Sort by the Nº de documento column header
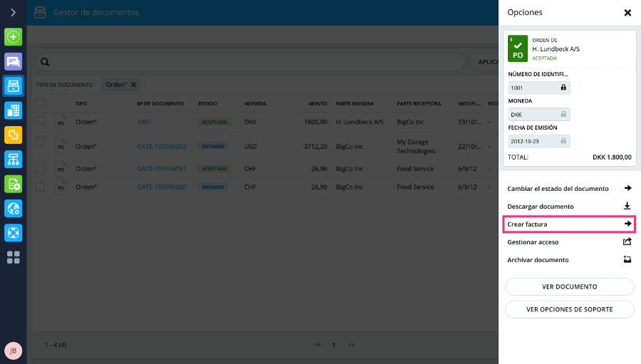 (160, 104)
